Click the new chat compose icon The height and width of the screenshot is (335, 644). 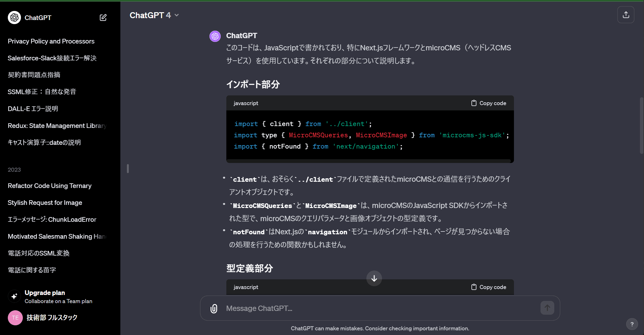(103, 18)
